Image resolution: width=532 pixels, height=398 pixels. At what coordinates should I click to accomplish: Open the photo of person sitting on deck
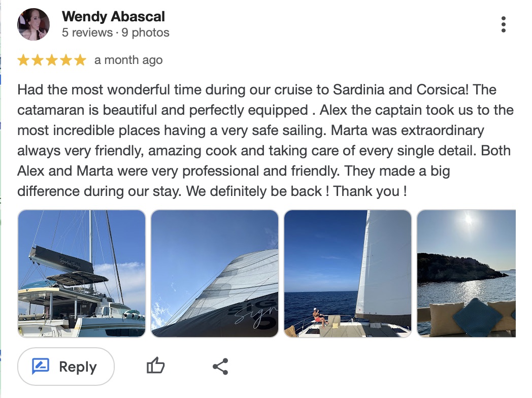[348, 274]
